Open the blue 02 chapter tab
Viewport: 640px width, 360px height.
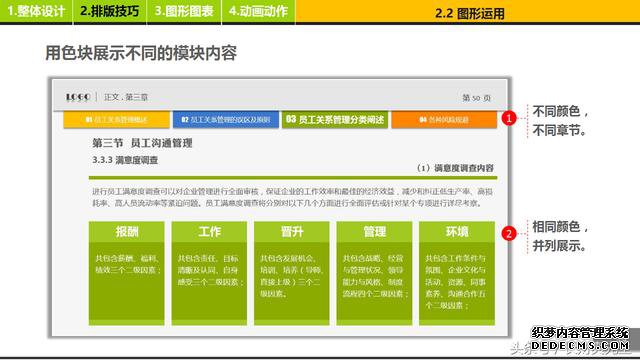pyautogui.click(x=226, y=120)
